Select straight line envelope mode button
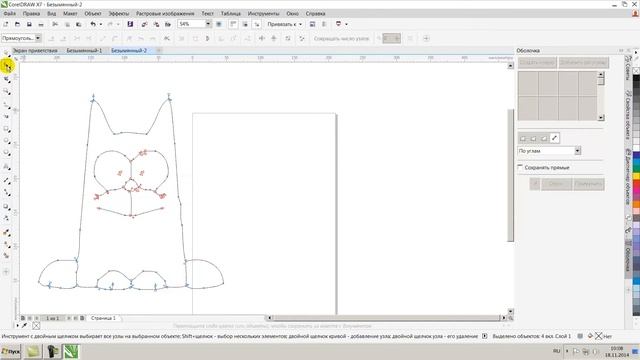Image resolution: width=640 pixels, height=360 pixels. (523, 138)
